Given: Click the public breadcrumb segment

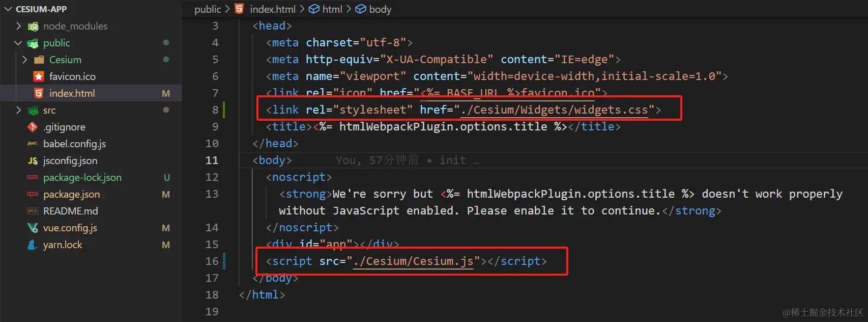Looking at the screenshot, I should [x=208, y=9].
